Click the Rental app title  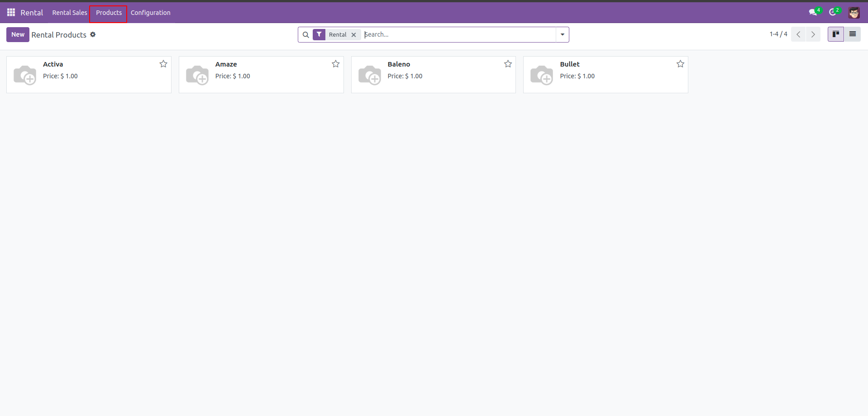[32, 13]
